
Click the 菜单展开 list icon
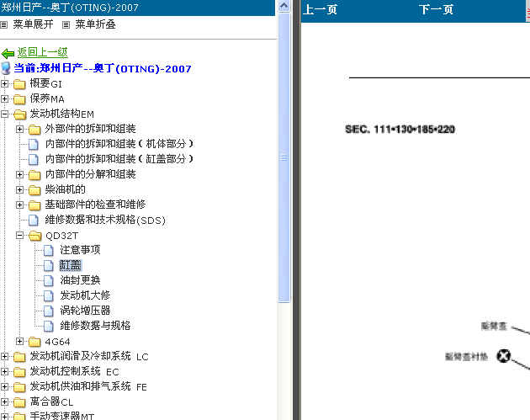click(x=3, y=24)
